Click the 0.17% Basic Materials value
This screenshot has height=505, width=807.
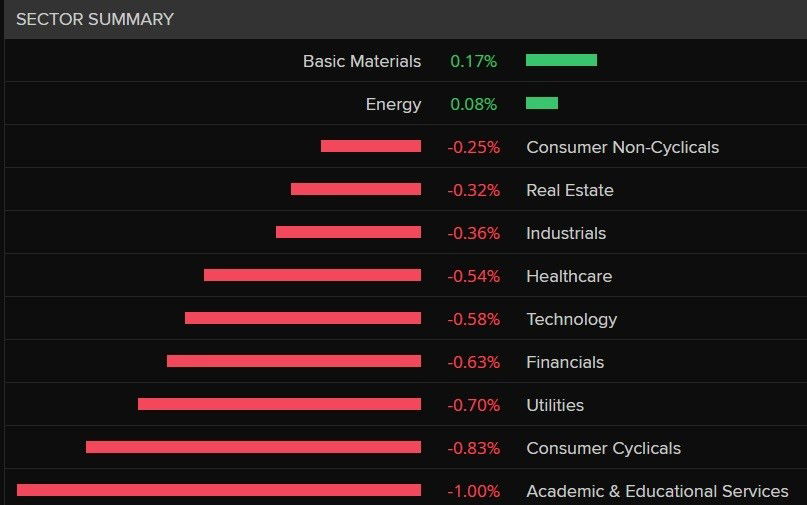(x=473, y=61)
